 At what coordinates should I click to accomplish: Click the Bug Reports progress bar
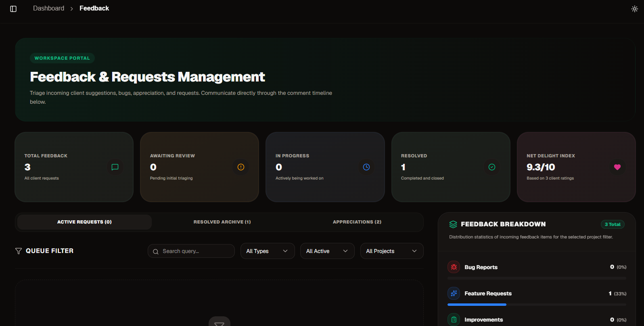coord(537,278)
